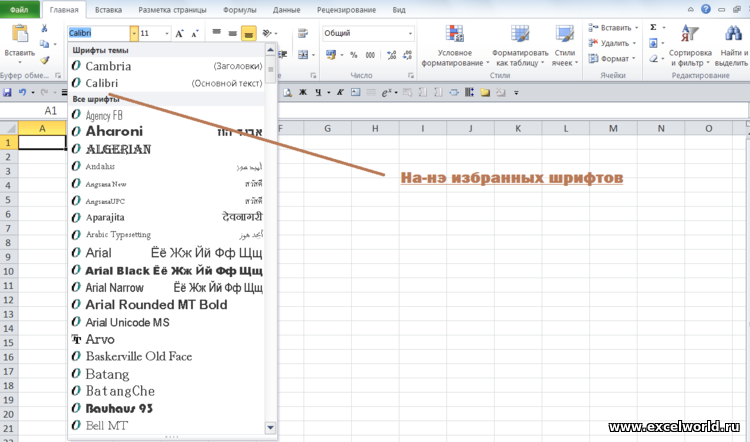Click the e-x function icon in quick toolbar

tap(386, 93)
